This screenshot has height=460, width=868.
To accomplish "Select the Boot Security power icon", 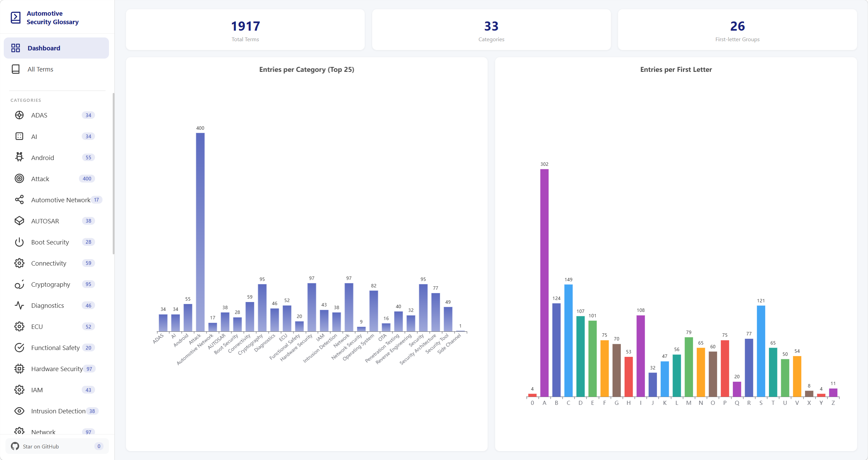I will (19, 242).
